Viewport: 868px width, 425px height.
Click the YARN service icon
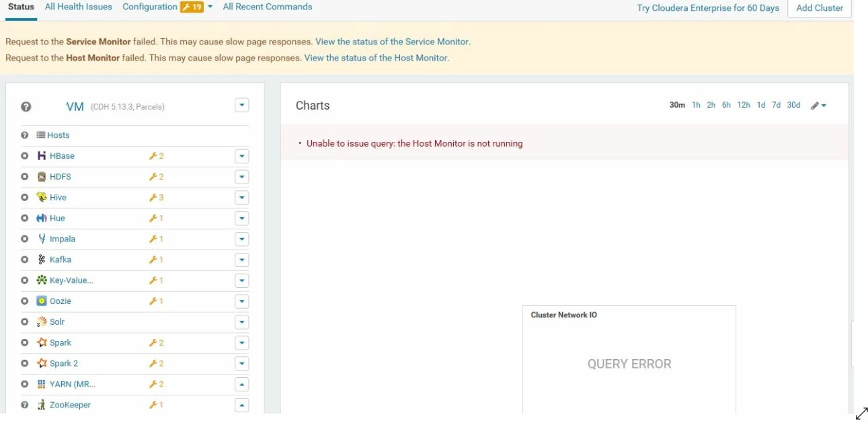pyautogui.click(x=42, y=384)
